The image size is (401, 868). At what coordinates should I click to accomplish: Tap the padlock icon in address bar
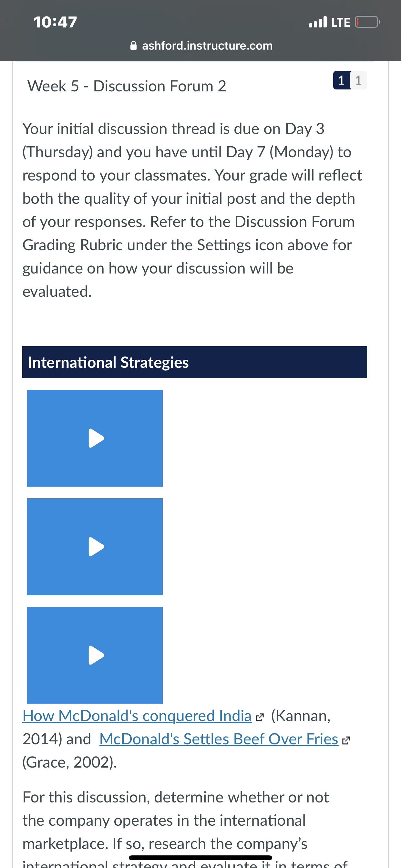pyautogui.click(x=134, y=46)
